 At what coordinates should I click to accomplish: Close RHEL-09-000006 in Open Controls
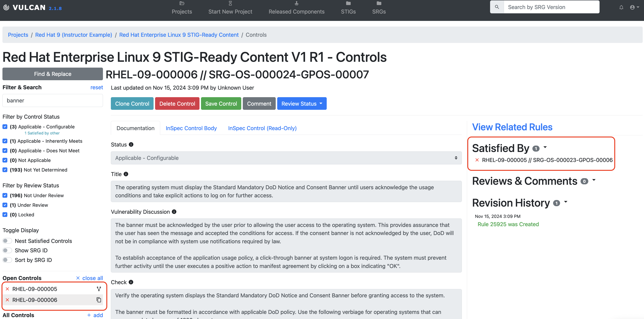click(7, 300)
